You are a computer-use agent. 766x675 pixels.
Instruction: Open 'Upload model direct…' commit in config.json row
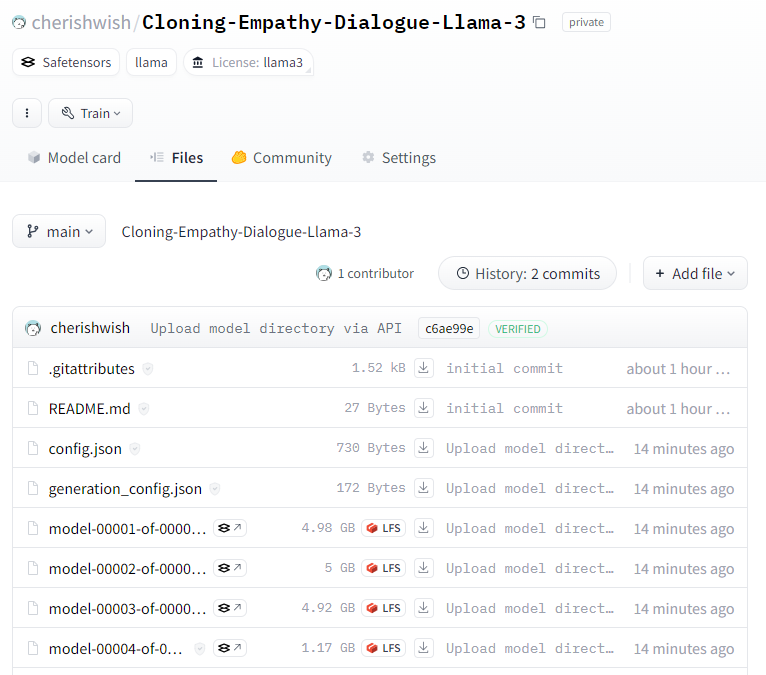[530, 448]
